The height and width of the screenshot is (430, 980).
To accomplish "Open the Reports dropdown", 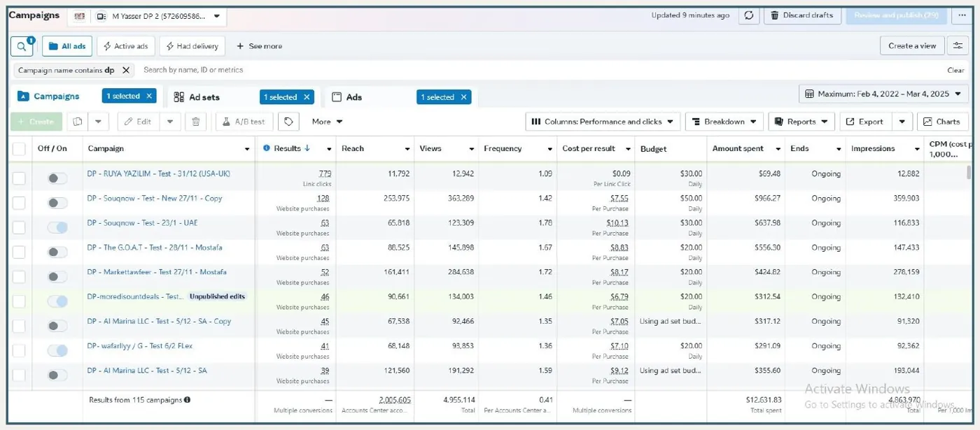I will (801, 122).
